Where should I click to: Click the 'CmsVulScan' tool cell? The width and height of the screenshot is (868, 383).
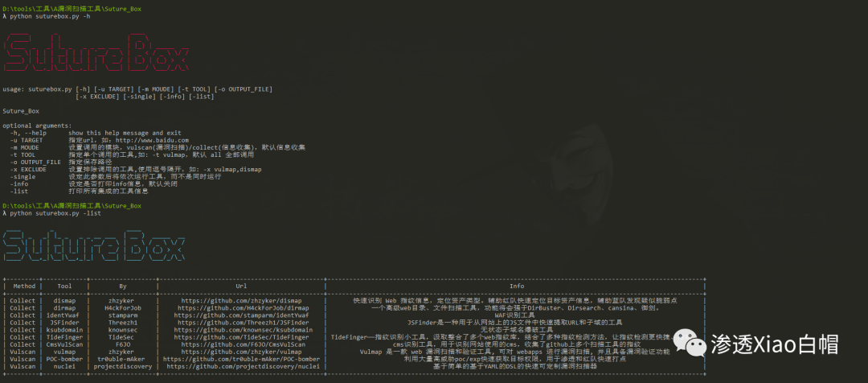65,344
